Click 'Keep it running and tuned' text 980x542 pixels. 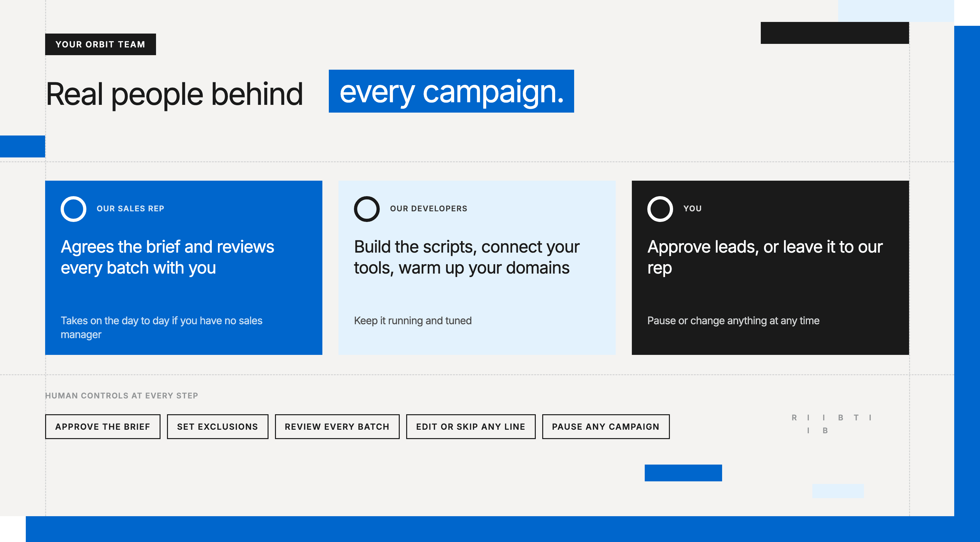413,321
